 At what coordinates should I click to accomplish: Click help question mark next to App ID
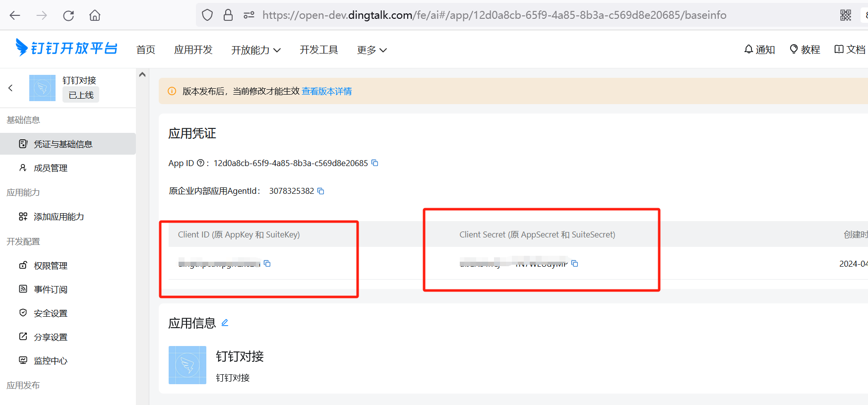pos(200,163)
